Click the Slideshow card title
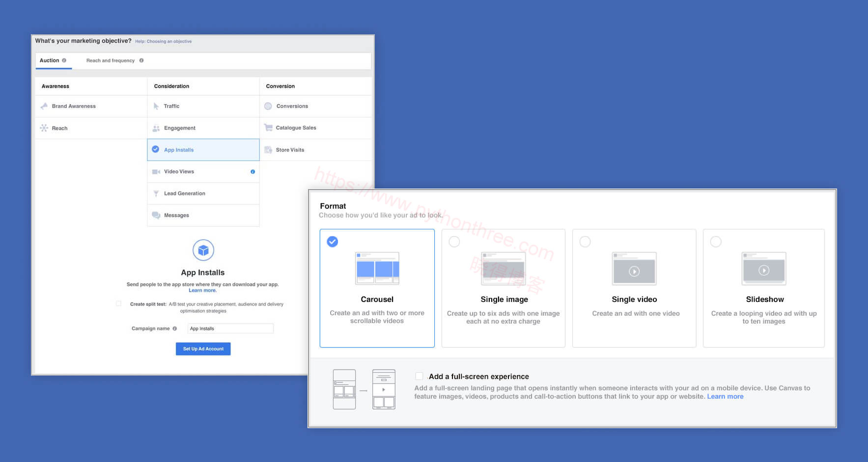Image resolution: width=868 pixels, height=462 pixels. pyautogui.click(x=765, y=299)
